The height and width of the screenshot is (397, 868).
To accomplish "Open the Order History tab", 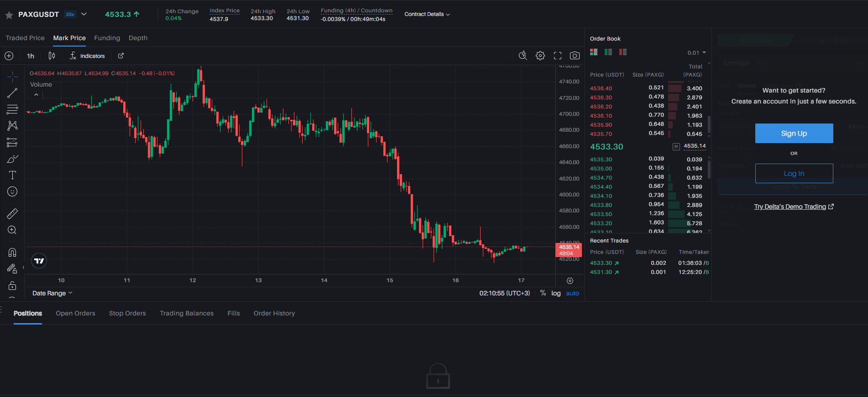I will [274, 313].
